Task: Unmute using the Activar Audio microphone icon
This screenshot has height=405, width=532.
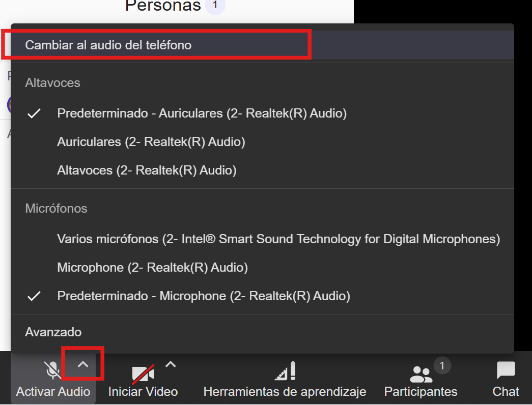Action: click(53, 370)
